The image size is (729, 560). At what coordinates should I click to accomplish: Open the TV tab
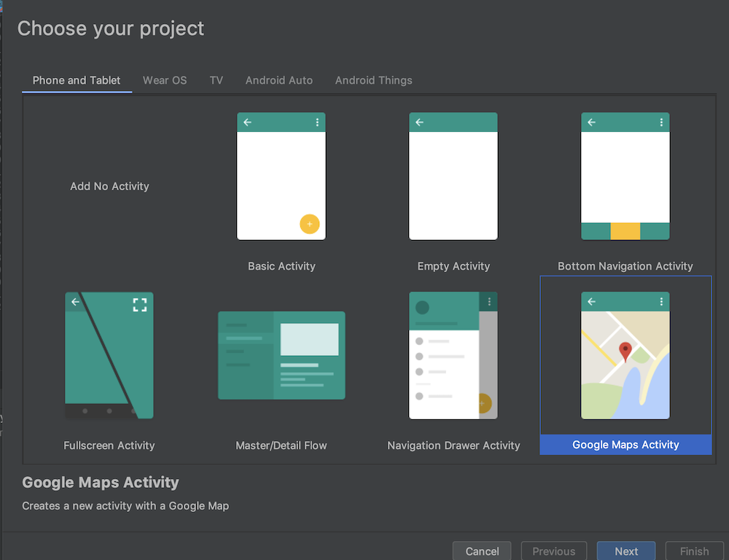[217, 80]
